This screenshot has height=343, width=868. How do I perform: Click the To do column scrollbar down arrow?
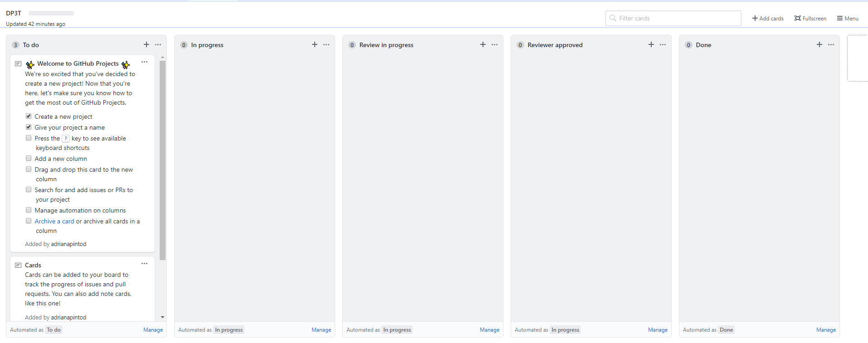coord(162,317)
